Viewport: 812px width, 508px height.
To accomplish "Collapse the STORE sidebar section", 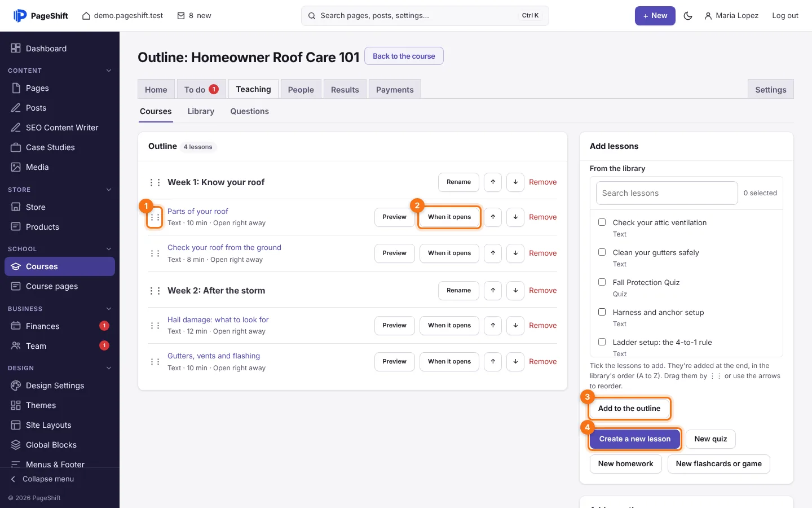I will coord(109,190).
